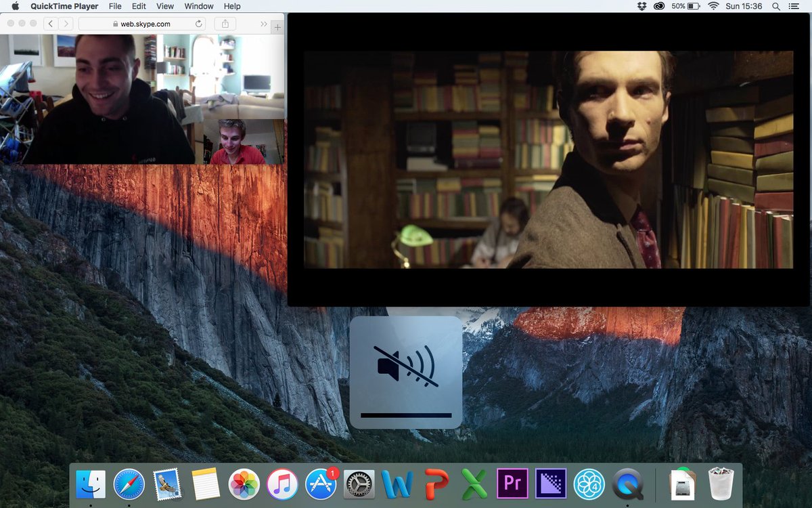The image size is (812, 508).
Task: Open the Edit menu
Action: [139, 6]
